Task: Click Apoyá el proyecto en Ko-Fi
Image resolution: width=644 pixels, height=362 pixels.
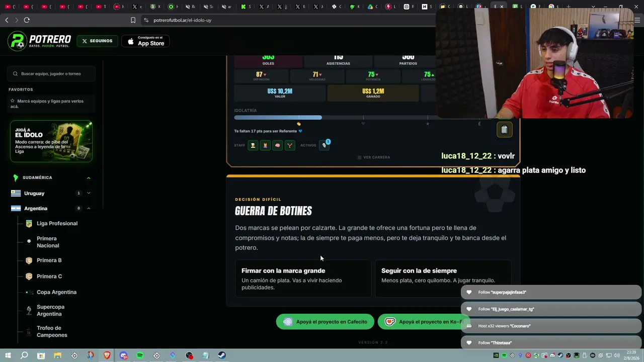Action: pyautogui.click(x=424, y=322)
